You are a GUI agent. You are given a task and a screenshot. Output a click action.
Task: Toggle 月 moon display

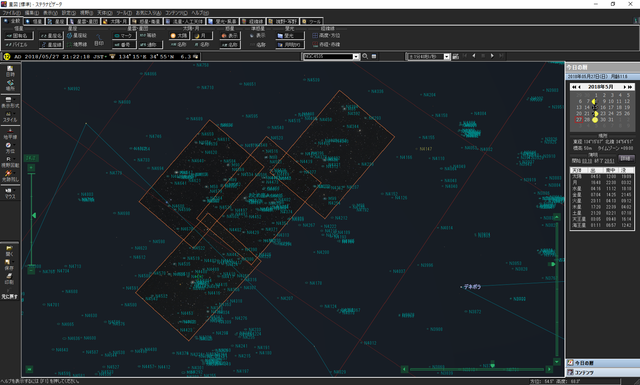[x=202, y=36]
